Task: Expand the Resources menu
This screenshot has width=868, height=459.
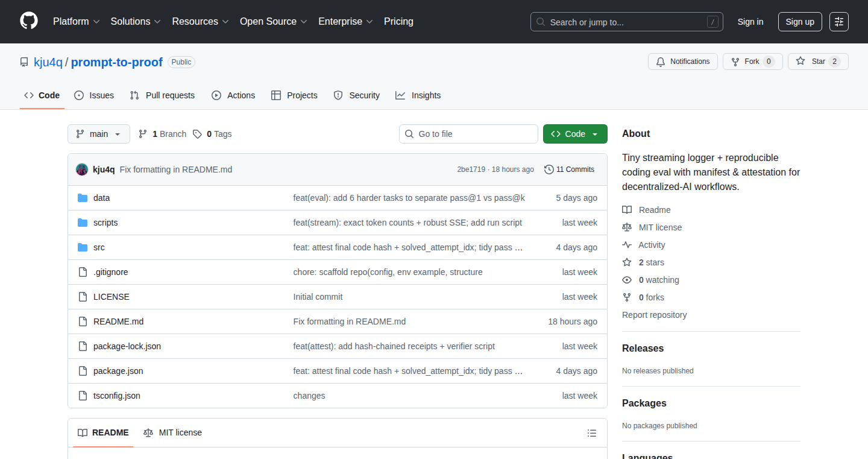Action: (201, 21)
